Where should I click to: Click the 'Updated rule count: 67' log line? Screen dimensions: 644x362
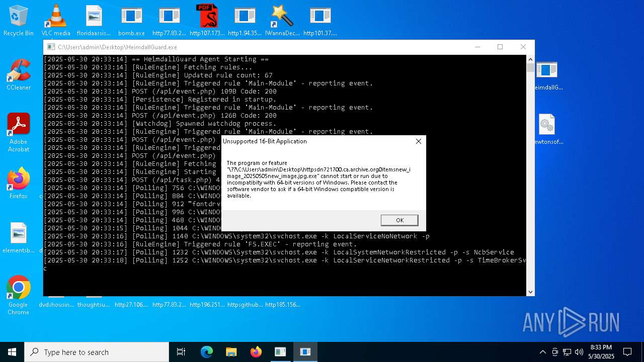[x=158, y=75]
